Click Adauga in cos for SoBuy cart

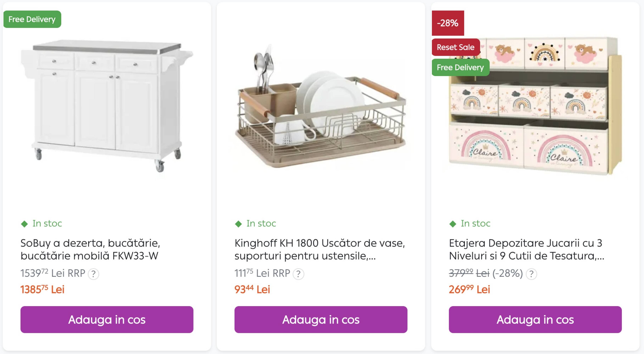tap(107, 319)
